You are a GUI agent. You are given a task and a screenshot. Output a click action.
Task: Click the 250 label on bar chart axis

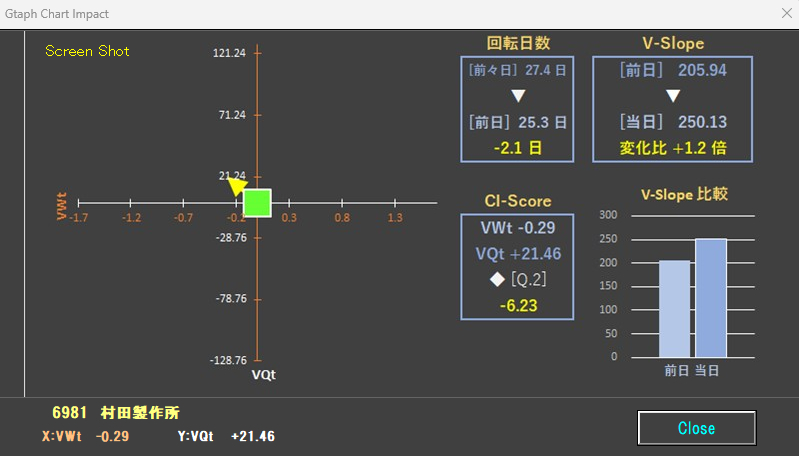click(x=608, y=239)
